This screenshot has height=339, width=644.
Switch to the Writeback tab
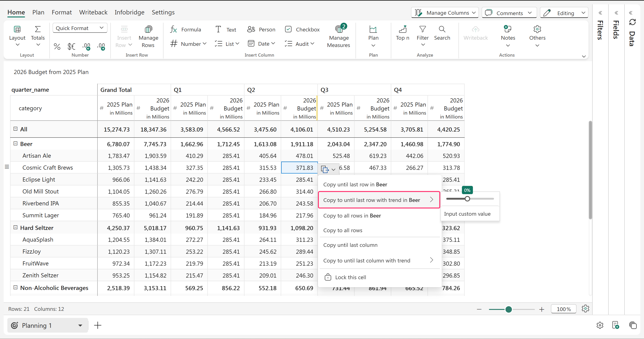click(x=93, y=12)
